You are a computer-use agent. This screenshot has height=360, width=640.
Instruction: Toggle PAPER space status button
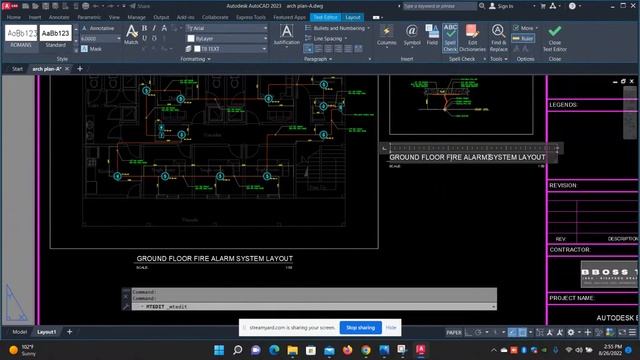(x=453, y=332)
